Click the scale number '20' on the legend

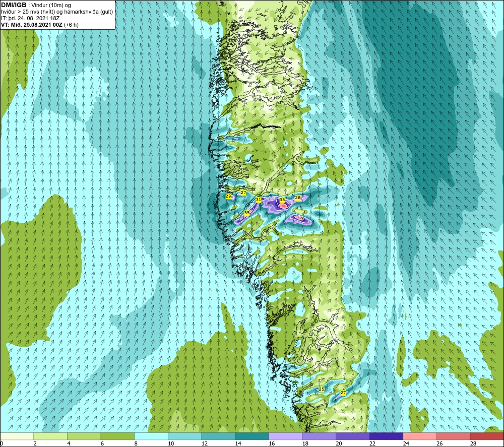pos(339,444)
